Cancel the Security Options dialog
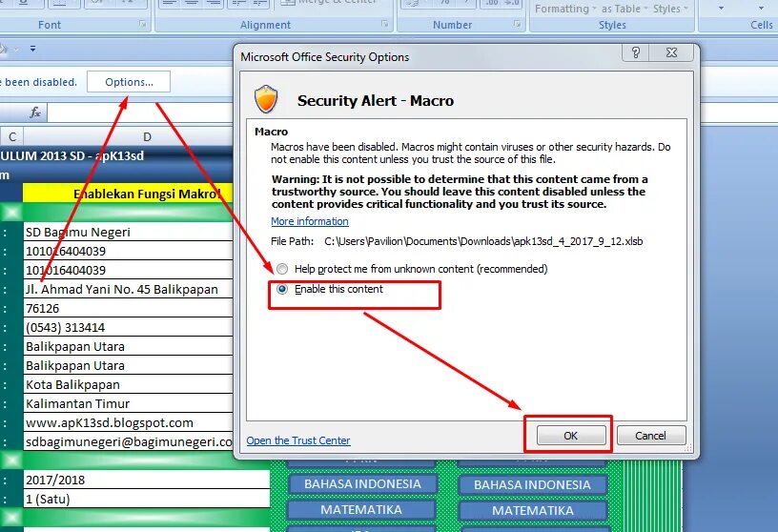Image resolution: width=778 pixels, height=532 pixels. (651, 436)
